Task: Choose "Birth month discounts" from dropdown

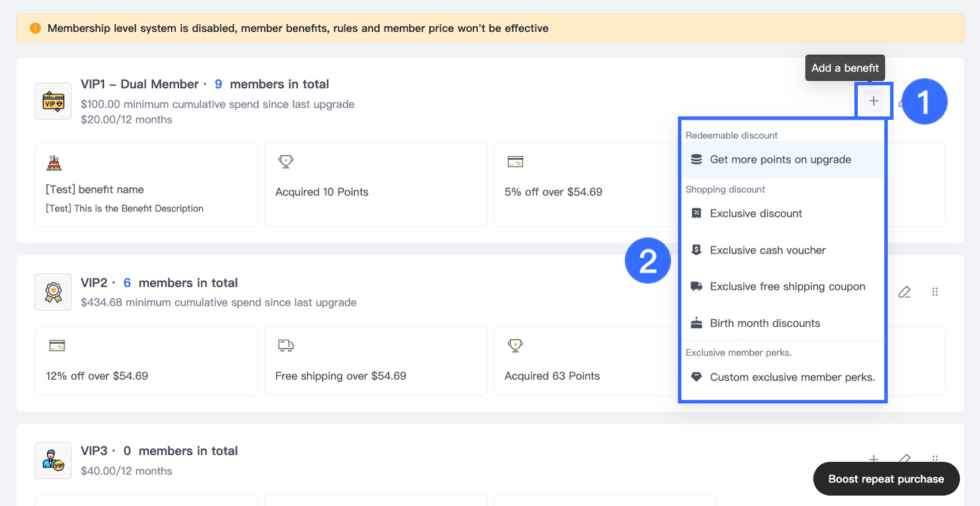Action: 764,323
